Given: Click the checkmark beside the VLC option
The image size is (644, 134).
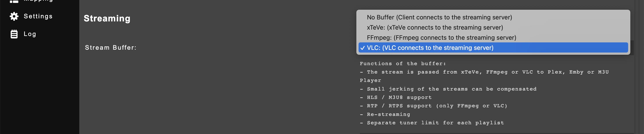Looking at the screenshot, I should [x=362, y=48].
